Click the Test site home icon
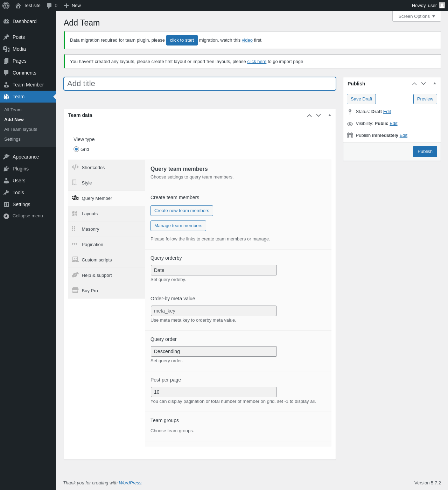The width and height of the screenshot is (448, 490). [x=18, y=6]
